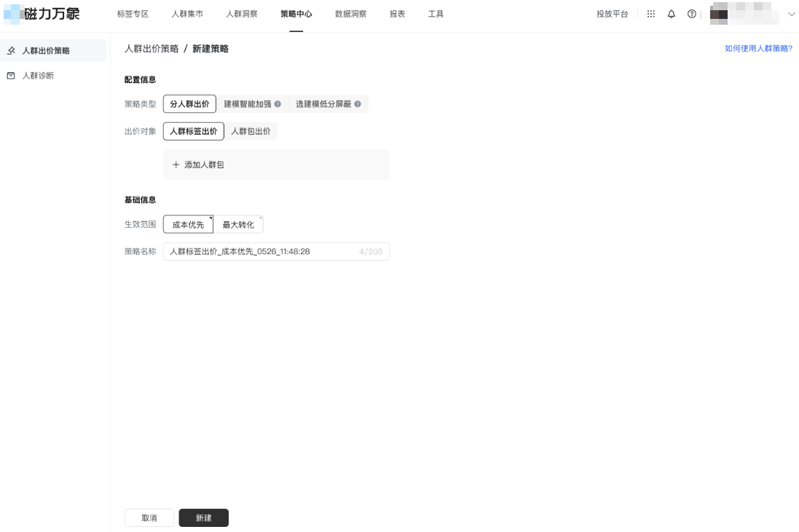Viewport: 799px width, 532px height.
Task: Select 选建模低分屏蔽 strategy type
Action: point(328,104)
